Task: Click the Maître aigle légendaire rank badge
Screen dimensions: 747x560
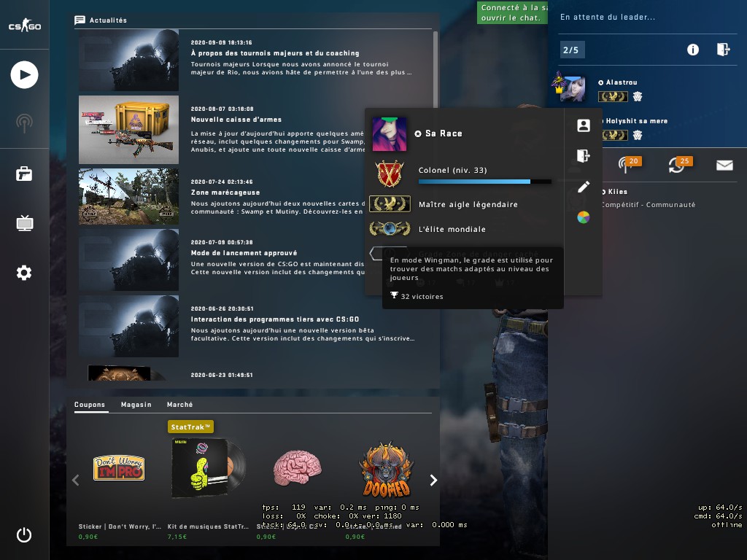Action: (390, 204)
